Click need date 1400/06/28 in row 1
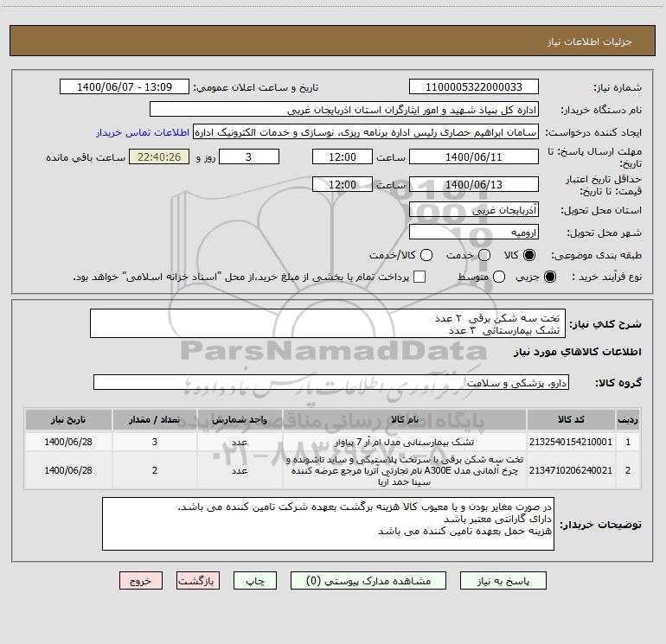Viewport: 666px width, 644px height. [x=68, y=442]
